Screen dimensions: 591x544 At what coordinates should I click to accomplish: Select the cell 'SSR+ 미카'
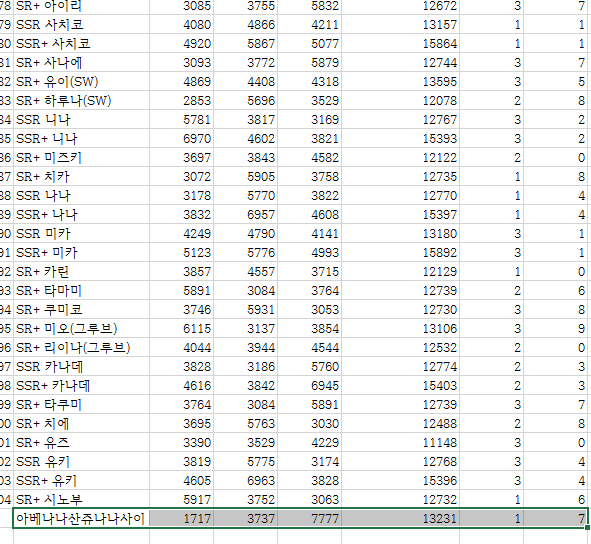pyautogui.click(x=81, y=252)
